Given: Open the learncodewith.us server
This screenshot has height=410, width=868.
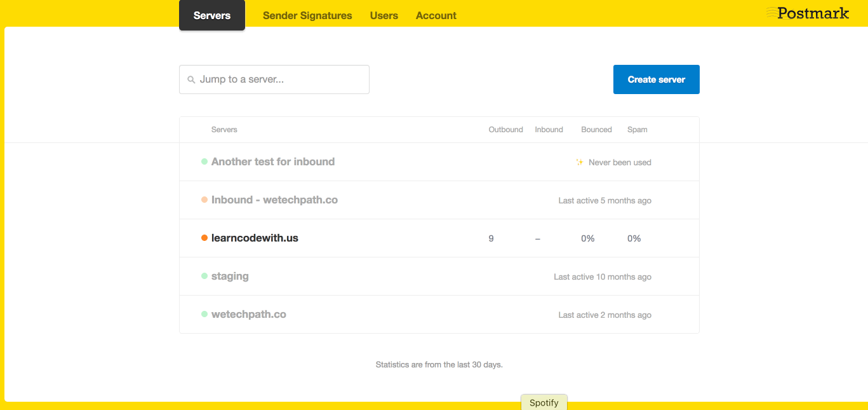Looking at the screenshot, I should click(255, 238).
